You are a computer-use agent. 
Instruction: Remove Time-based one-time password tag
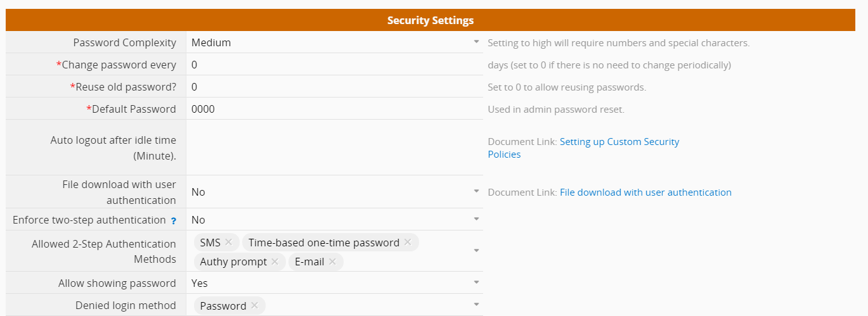408,243
